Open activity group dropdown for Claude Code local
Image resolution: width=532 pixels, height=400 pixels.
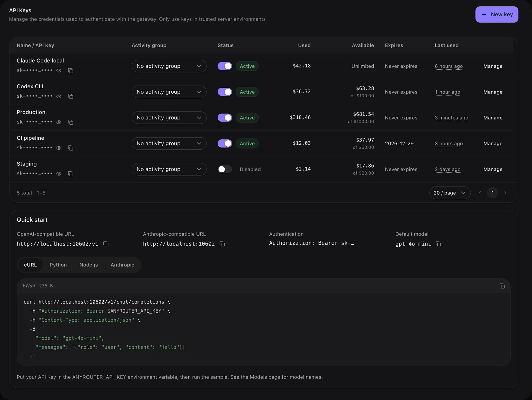point(169,66)
